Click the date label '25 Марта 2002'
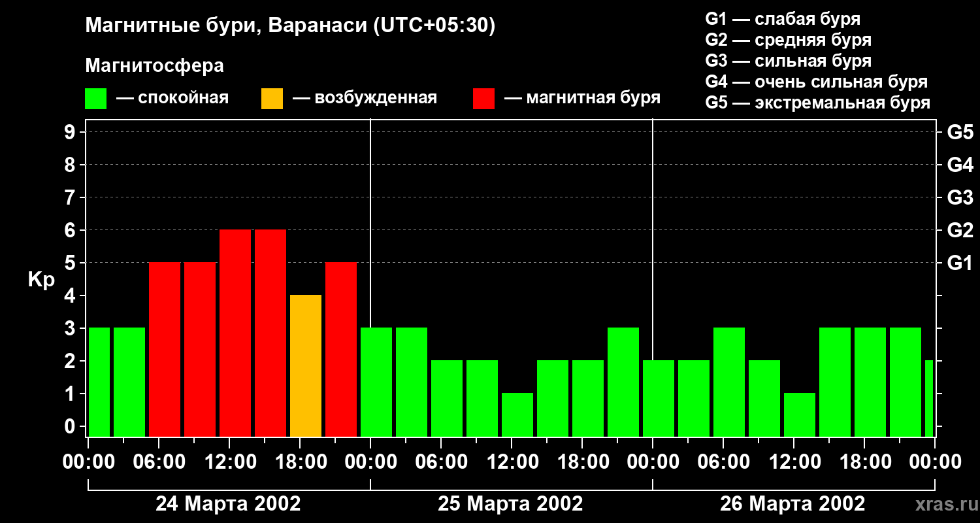This screenshot has height=523, width=980. pyautogui.click(x=510, y=503)
